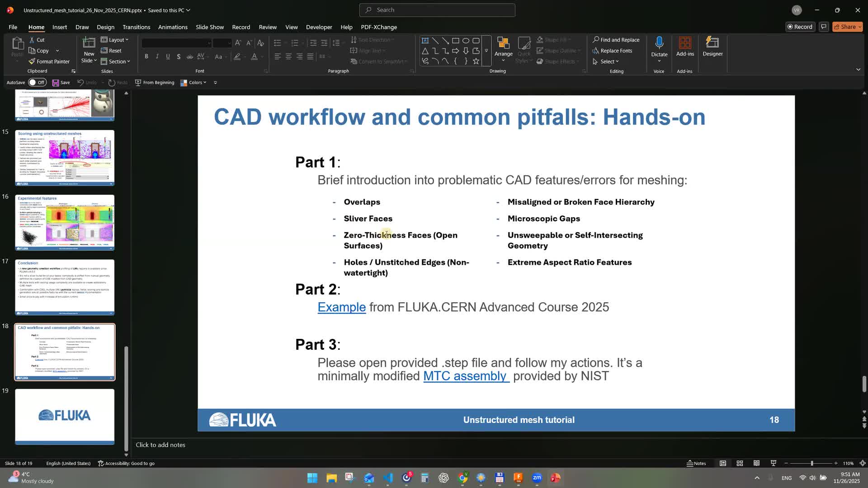This screenshot has width=868, height=488.
Task: Expand the Layout dropdown
Action: 115,40
